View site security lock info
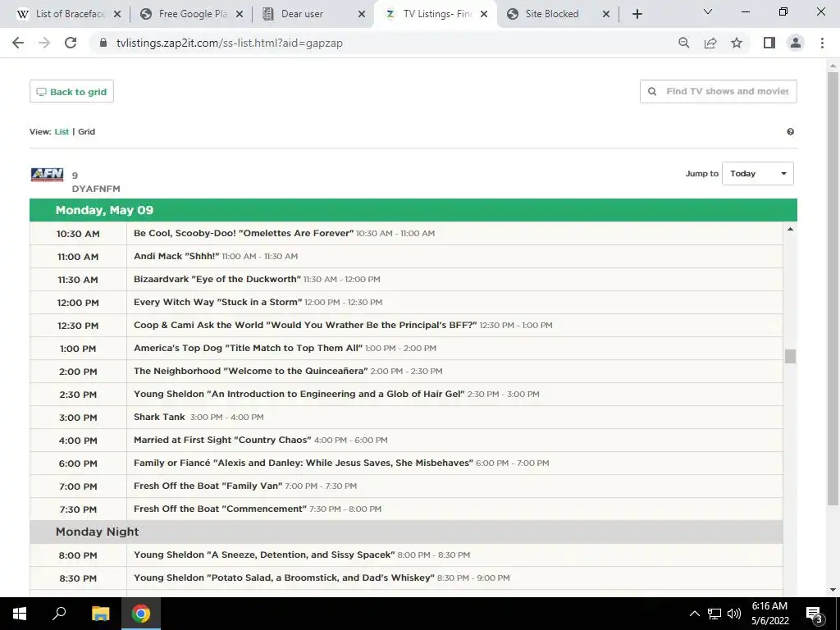This screenshot has height=630, width=840. pyautogui.click(x=103, y=43)
